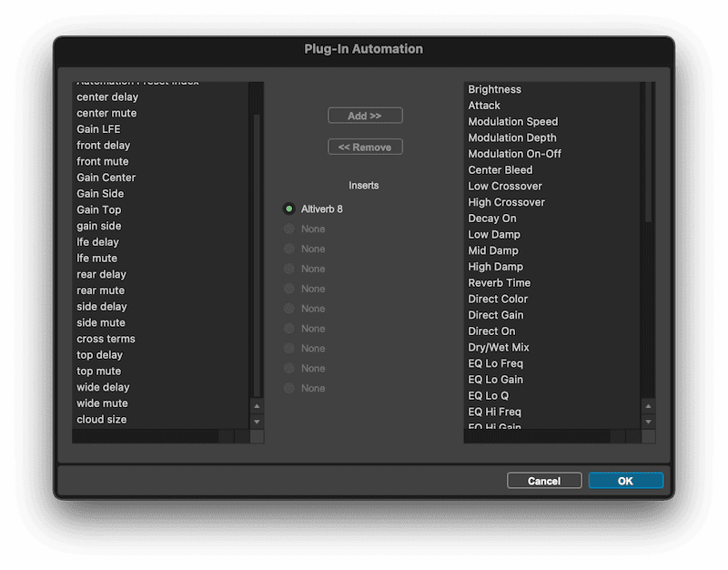Select 'lfe mute' parameter
Image resolution: width=728 pixels, height=570 pixels.
(x=97, y=259)
